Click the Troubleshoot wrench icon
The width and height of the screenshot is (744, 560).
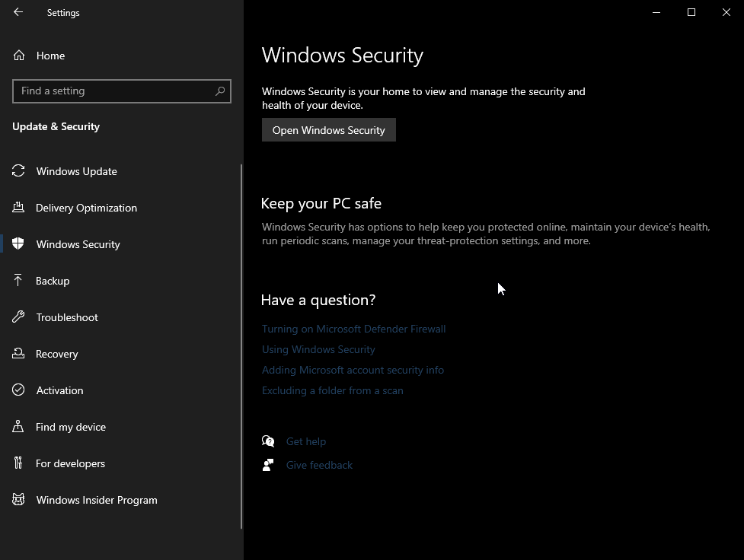[x=18, y=317]
